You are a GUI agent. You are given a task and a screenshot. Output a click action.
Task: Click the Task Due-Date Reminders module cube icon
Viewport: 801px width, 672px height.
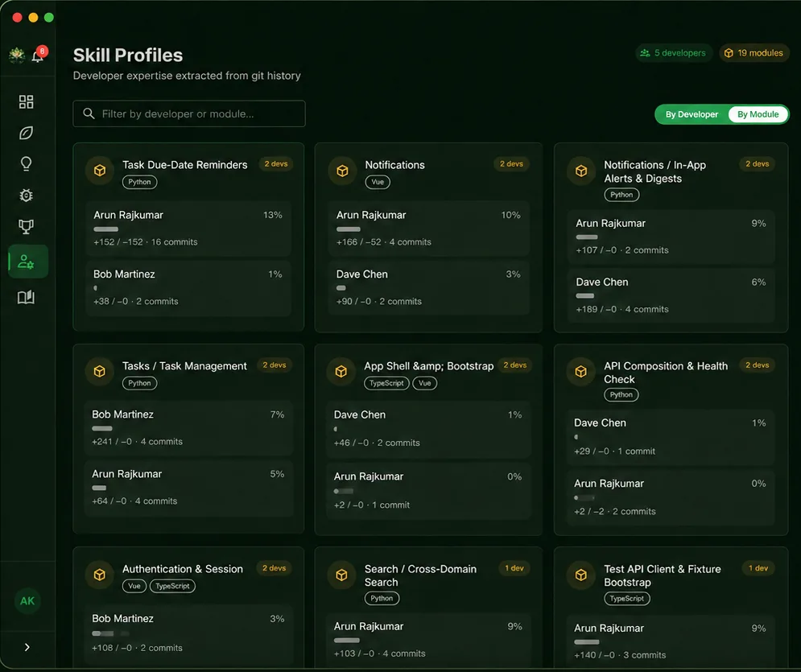100,170
